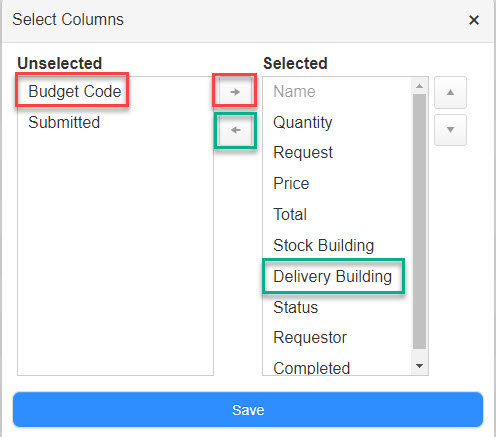
Task: Click the scrollbar up arrow in Selected list
Action: click(419, 86)
